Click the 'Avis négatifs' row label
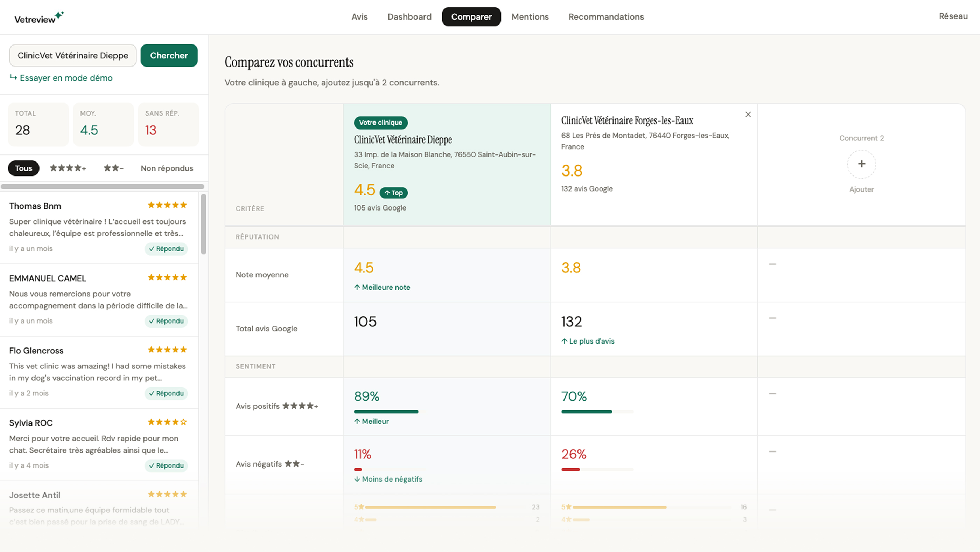Image resolution: width=980 pixels, height=552 pixels. pos(270,464)
